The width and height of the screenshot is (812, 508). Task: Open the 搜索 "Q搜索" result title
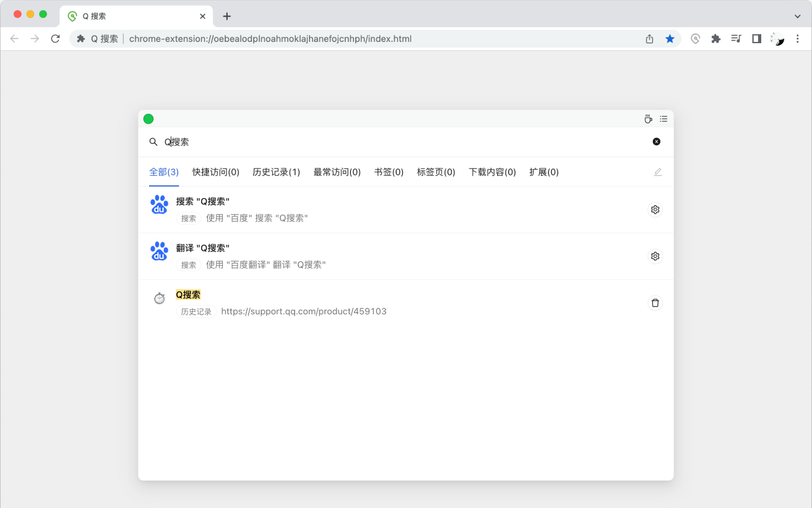click(202, 201)
